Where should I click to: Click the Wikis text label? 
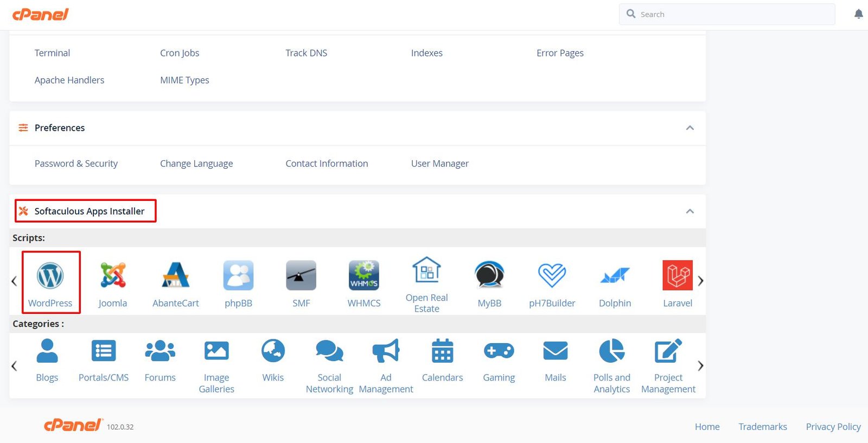273,377
